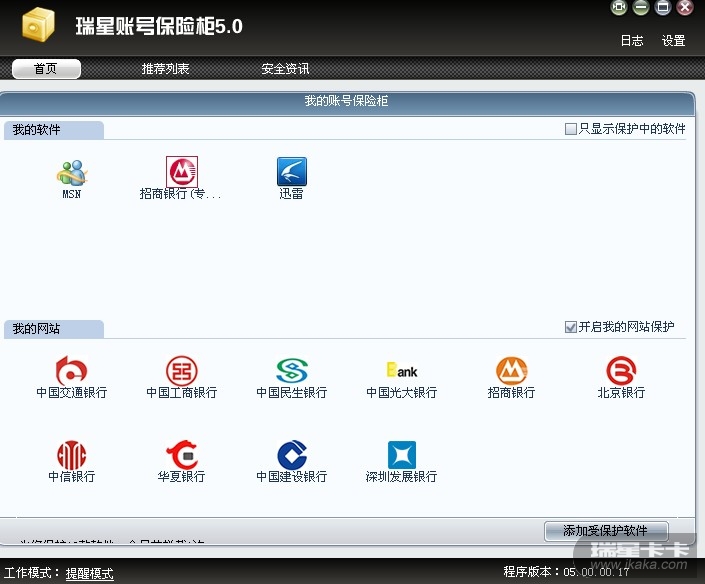Open the 设置 menu
705x584 pixels.
click(674, 40)
